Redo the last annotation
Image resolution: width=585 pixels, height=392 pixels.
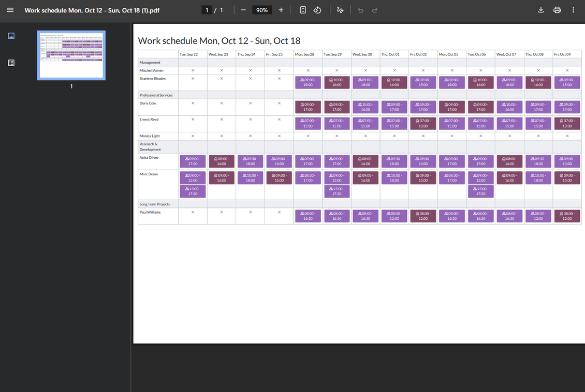(375, 10)
